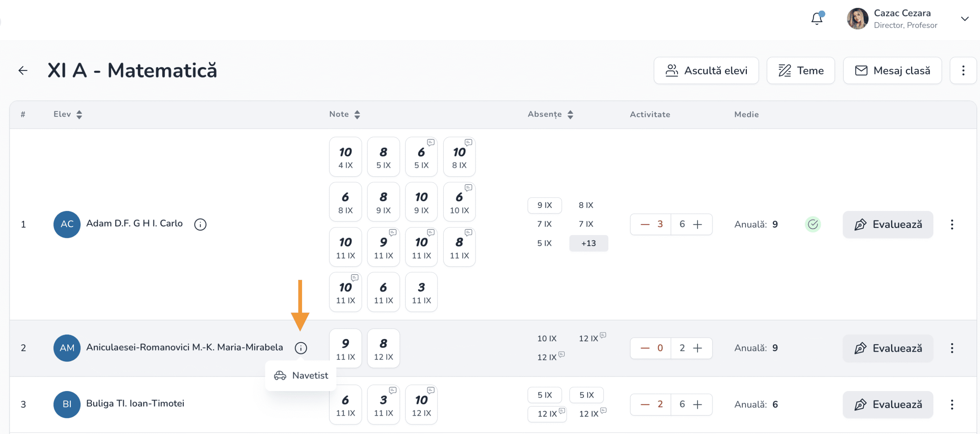The image size is (980, 434).
Task: Click the Ascultă elevi button
Action: pos(706,70)
